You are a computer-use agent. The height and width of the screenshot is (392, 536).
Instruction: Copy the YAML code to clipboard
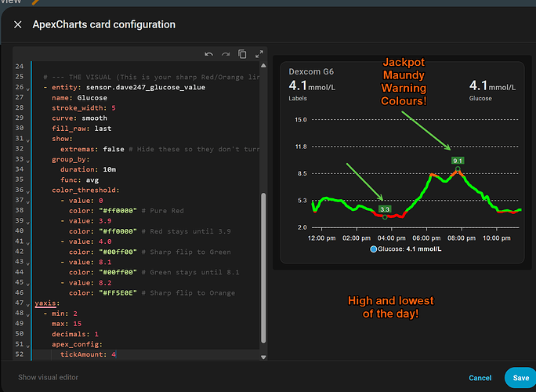pyautogui.click(x=242, y=54)
